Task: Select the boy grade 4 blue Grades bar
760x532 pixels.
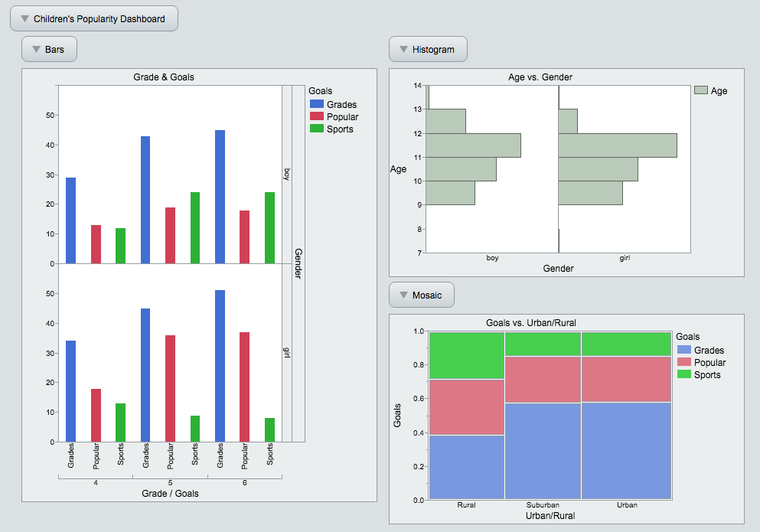Action: (71, 220)
